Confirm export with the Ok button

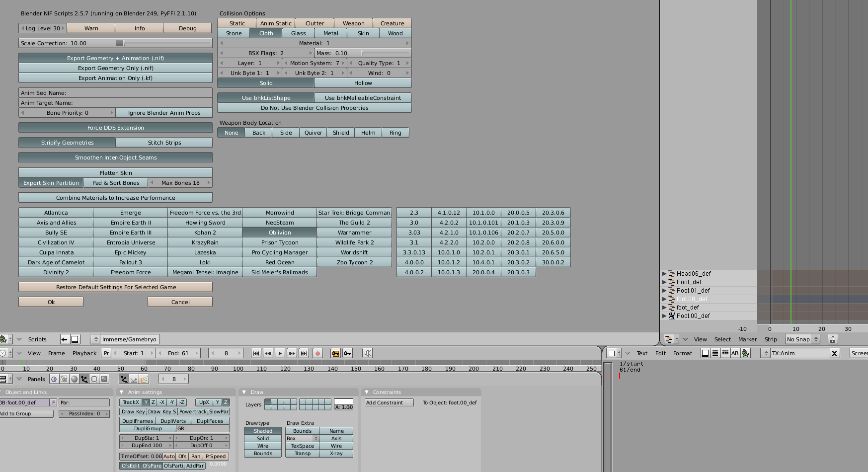click(51, 302)
